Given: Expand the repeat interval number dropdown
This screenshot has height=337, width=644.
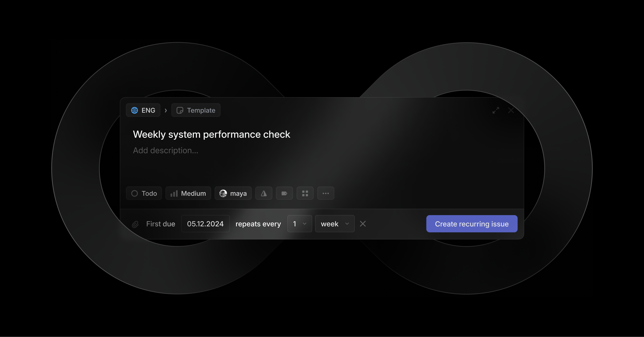Looking at the screenshot, I should tap(298, 223).
